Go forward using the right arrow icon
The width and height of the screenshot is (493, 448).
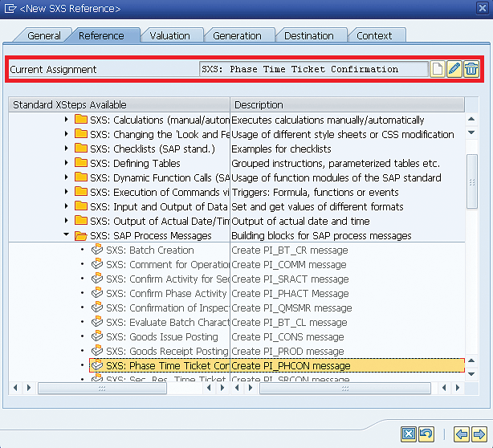pyautogui.click(x=479, y=434)
